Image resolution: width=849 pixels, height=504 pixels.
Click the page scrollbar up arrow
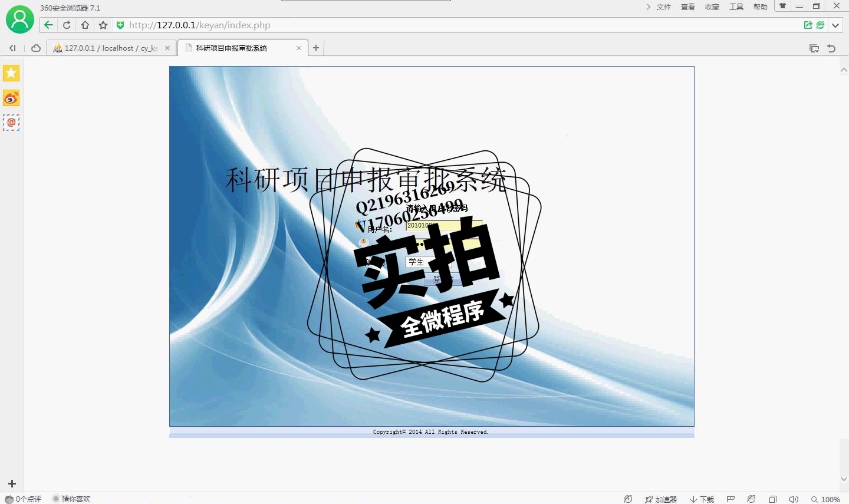pyautogui.click(x=844, y=70)
